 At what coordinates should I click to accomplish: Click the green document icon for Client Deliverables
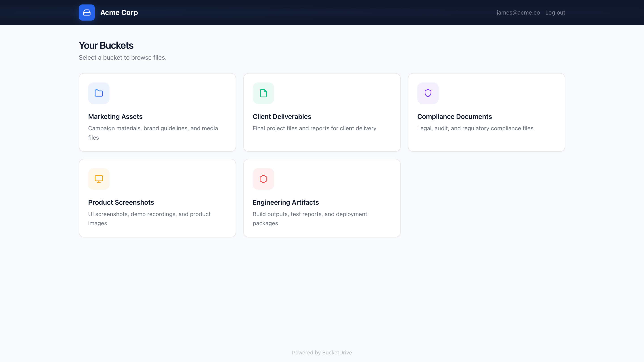(x=263, y=93)
